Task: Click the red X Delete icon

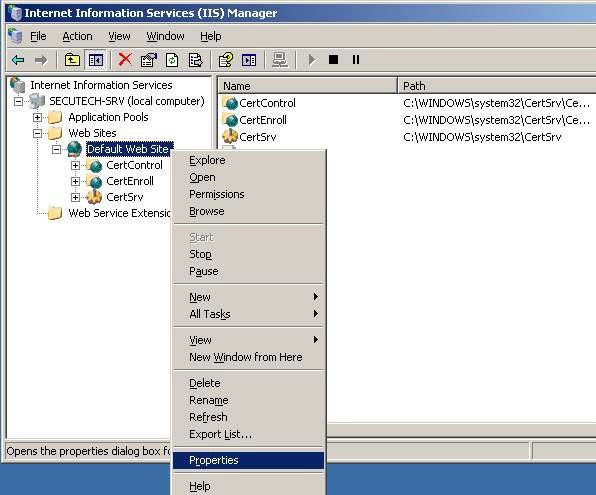Action: coord(125,60)
